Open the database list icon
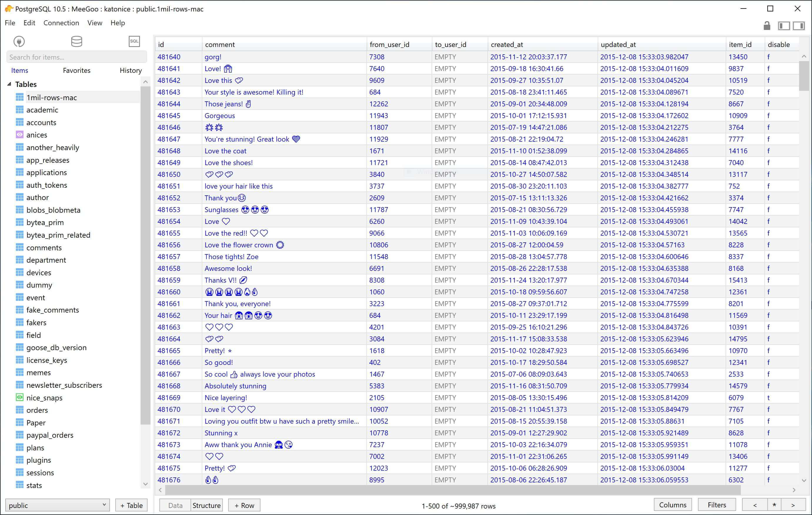The width and height of the screenshot is (812, 515). [76, 41]
